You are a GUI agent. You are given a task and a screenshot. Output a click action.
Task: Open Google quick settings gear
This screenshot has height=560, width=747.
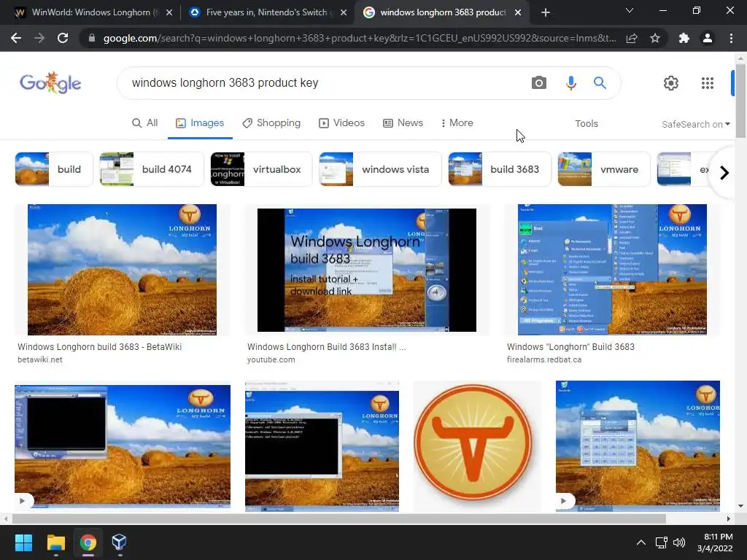tap(671, 83)
